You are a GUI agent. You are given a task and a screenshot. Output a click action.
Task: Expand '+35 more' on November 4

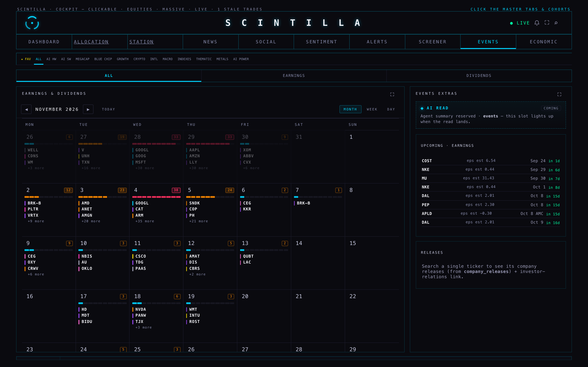click(145, 221)
